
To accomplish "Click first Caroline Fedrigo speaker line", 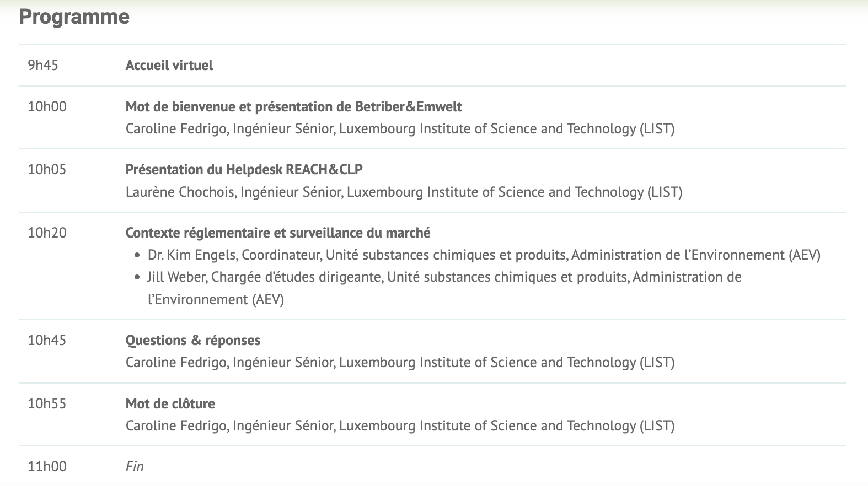I will [x=400, y=128].
